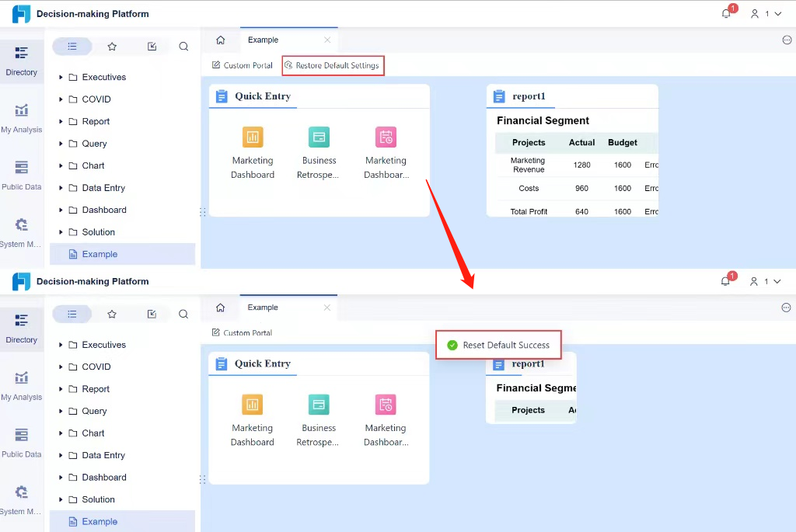This screenshot has height=532, width=796.
Task: Close the Example tab in lower screenshot
Action: (327, 308)
